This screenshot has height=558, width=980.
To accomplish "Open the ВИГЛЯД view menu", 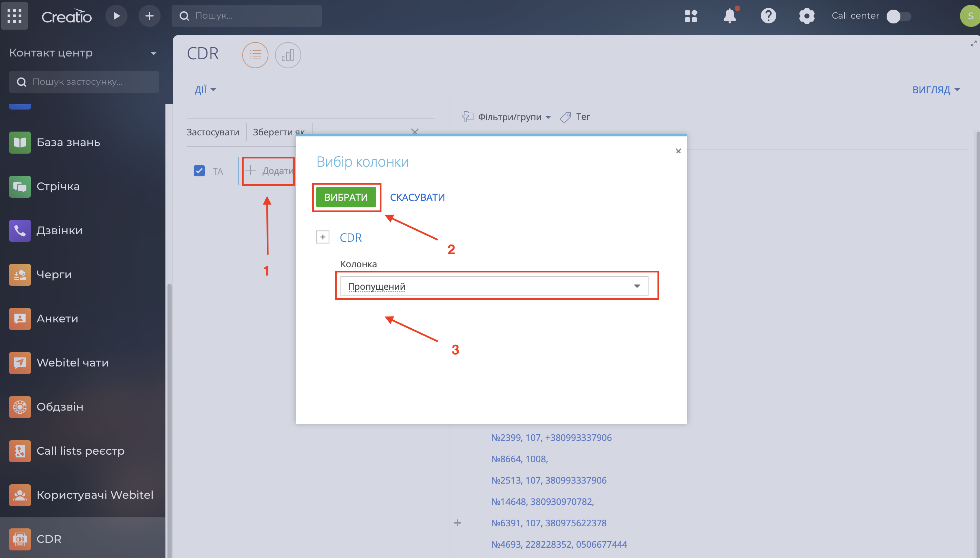I will tap(936, 90).
